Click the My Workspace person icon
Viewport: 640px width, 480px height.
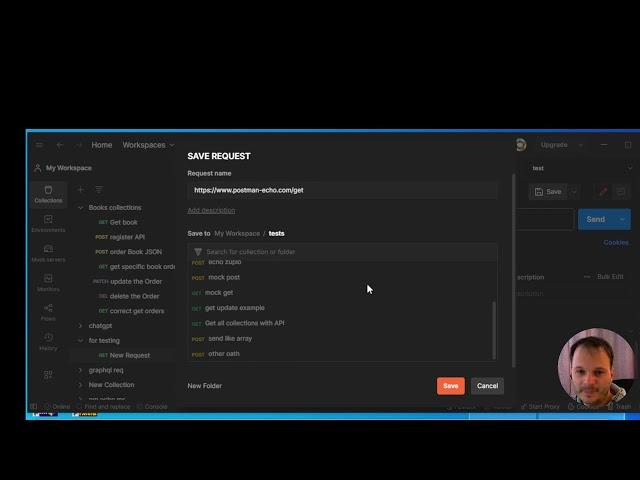[x=38, y=168]
